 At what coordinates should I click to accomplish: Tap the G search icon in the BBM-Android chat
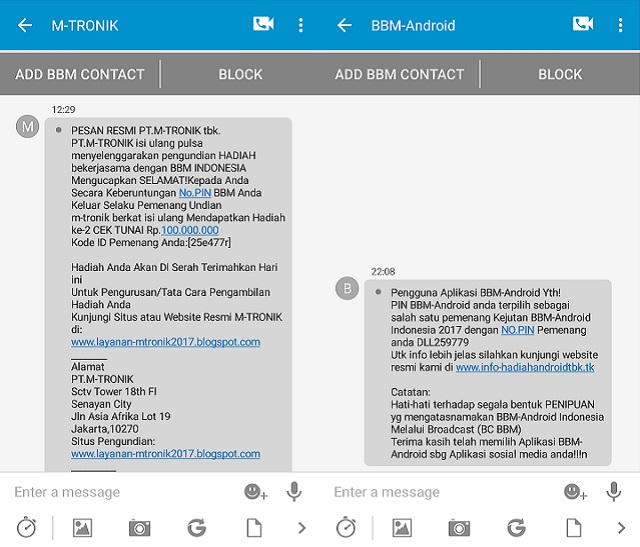coord(516,528)
